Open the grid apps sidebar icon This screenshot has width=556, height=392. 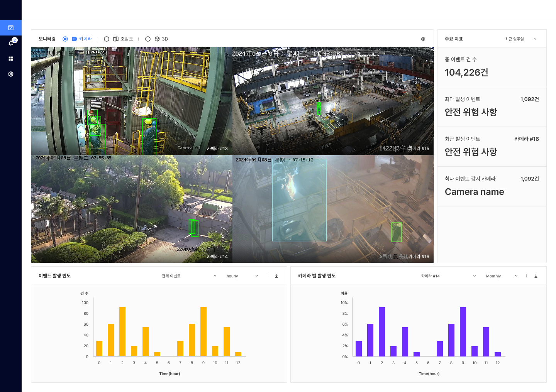[x=11, y=59]
